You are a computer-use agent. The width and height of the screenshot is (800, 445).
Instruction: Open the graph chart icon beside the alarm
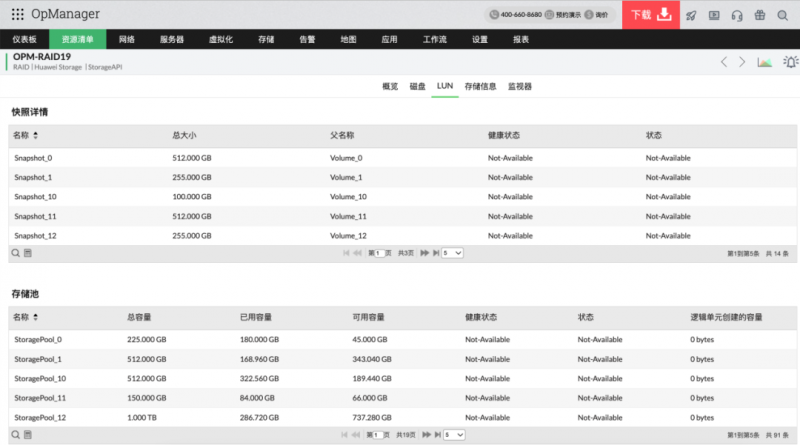click(x=764, y=62)
